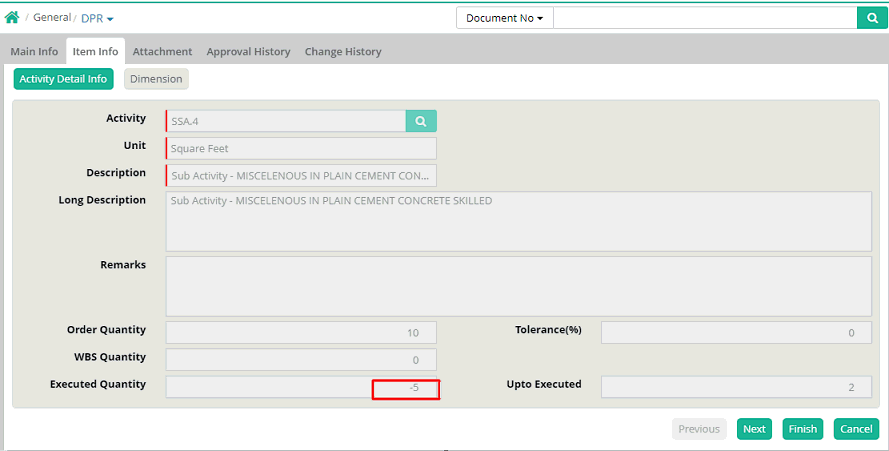Image resolution: width=889 pixels, height=451 pixels.
Task: Expand the DPR breadcrumb dropdown
Action: click(x=97, y=18)
